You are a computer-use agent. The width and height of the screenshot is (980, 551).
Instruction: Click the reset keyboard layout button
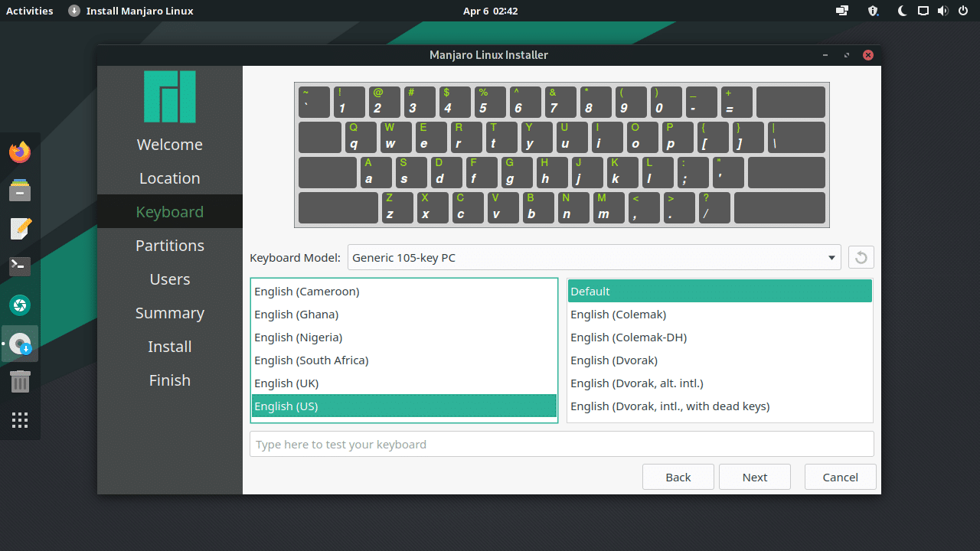pyautogui.click(x=861, y=257)
